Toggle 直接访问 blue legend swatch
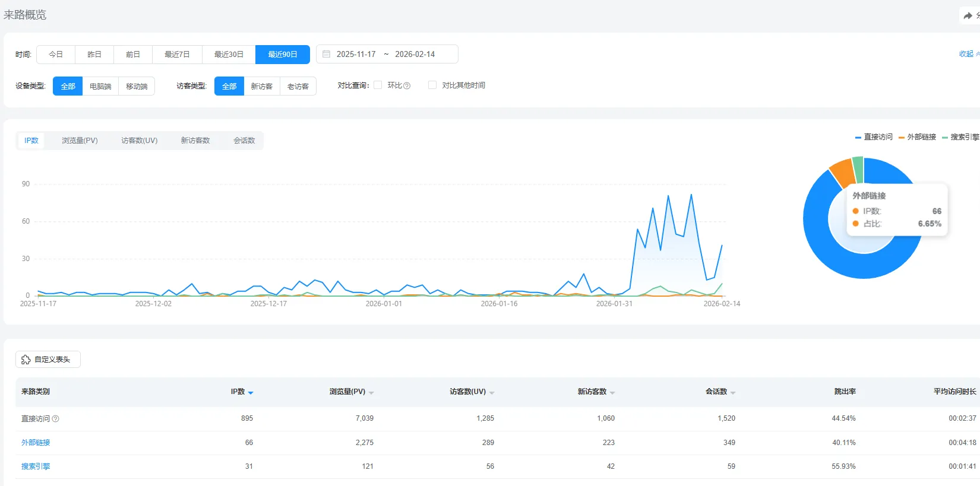The height and width of the screenshot is (486, 980). pyautogui.click(x=858, y=137)
